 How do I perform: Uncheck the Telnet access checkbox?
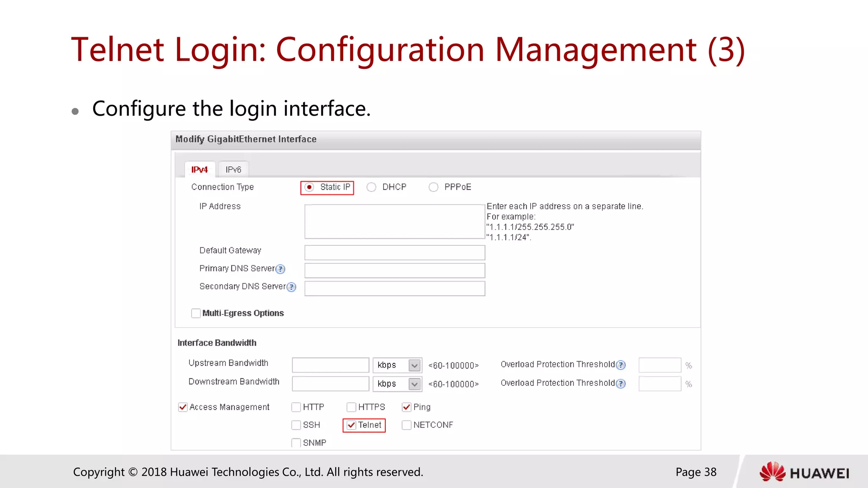tap(351, 425)
